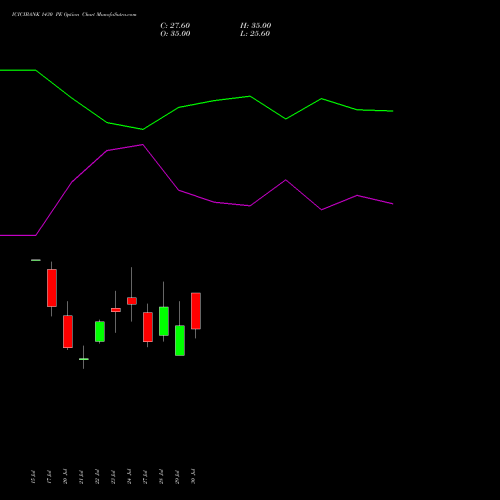Click the 23 Jul date label
The image size is (500, 500).
click(x=113, y=477)
